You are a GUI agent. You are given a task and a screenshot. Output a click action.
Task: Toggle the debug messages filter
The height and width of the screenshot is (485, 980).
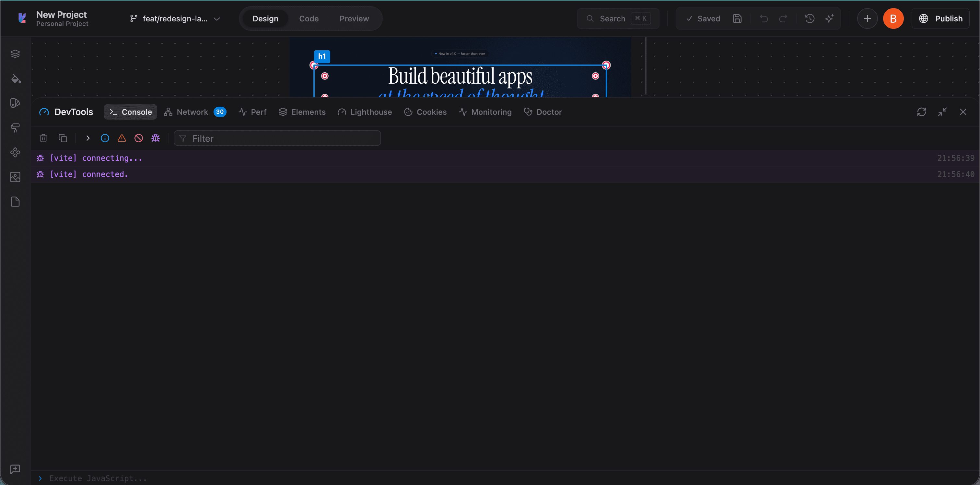point(155,138)
